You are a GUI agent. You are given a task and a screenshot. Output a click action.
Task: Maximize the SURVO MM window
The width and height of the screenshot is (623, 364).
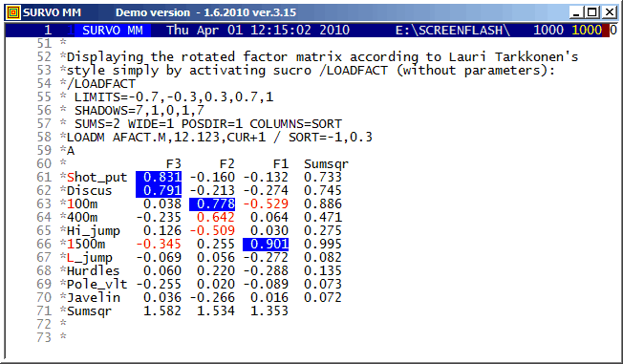coord(592,12)
